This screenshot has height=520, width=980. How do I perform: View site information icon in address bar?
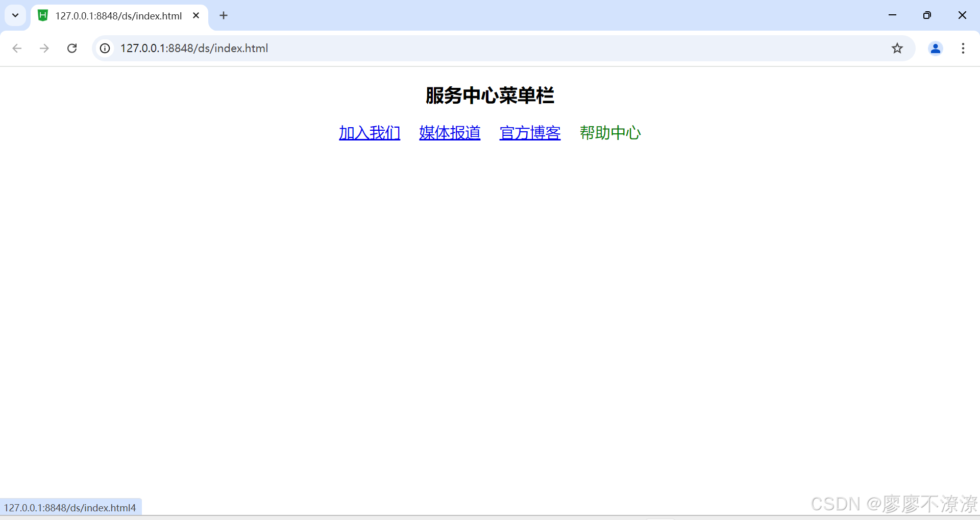105,48
